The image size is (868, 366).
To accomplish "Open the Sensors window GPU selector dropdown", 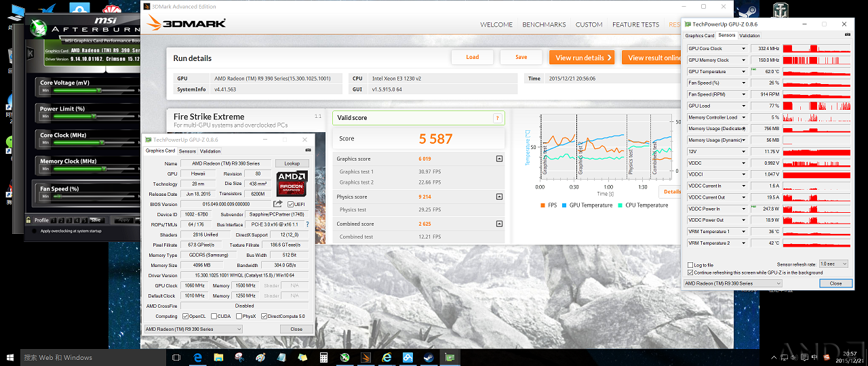I will tap(732, 283).
